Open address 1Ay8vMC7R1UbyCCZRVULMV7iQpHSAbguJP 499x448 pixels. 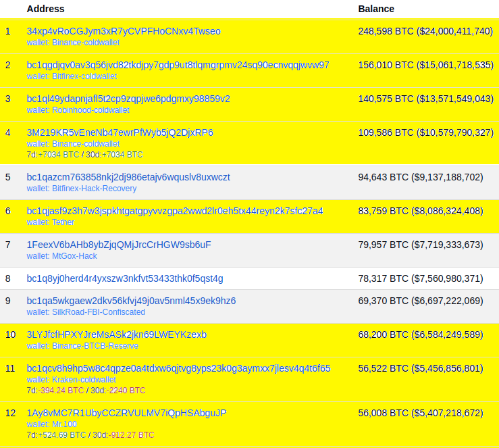[127, 413]
